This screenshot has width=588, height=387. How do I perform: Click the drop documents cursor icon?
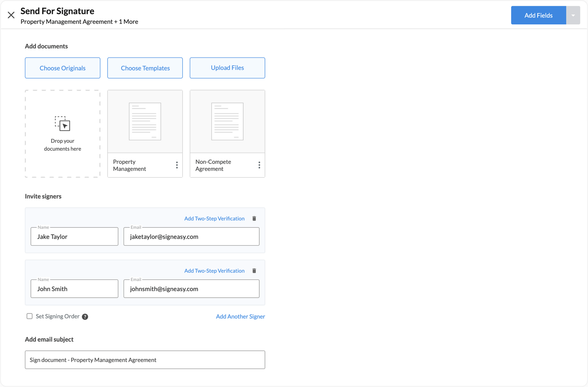tap(63, 124)
